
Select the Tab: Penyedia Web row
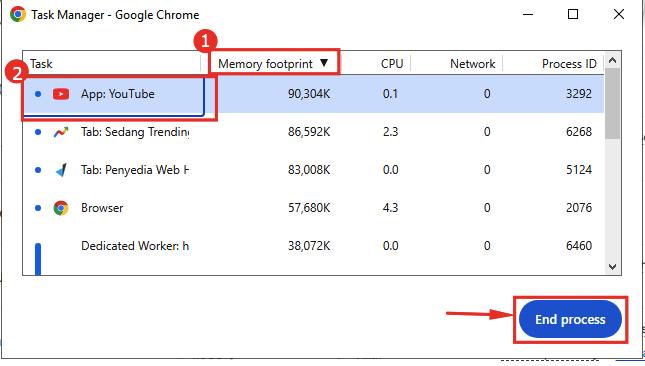pos(313,170)
